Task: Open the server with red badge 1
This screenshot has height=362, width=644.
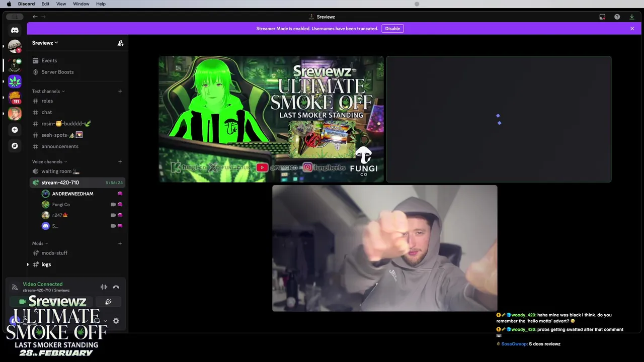Action: [x=15, y=47]
